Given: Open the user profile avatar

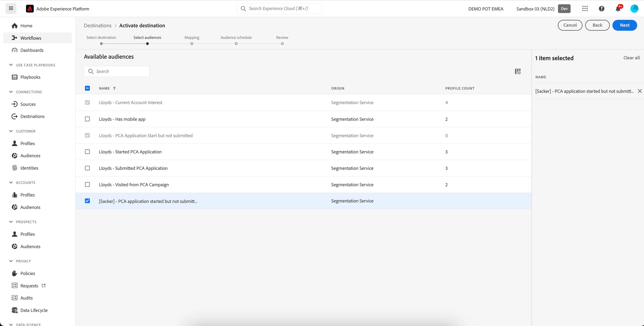Looking at the screenshot, I should (x=634, y=9).
